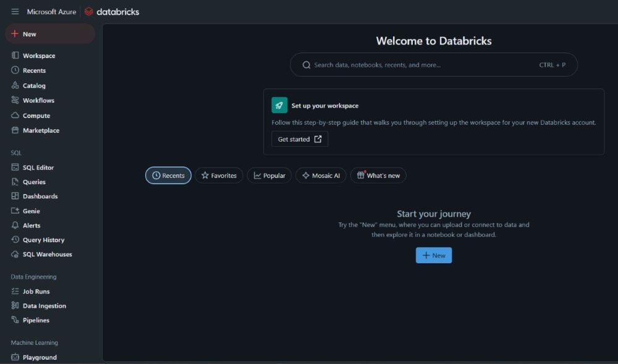Screen dimensions: 618x364
Task: Click the Data Engineering section header
Action: (x=33, y=277)
